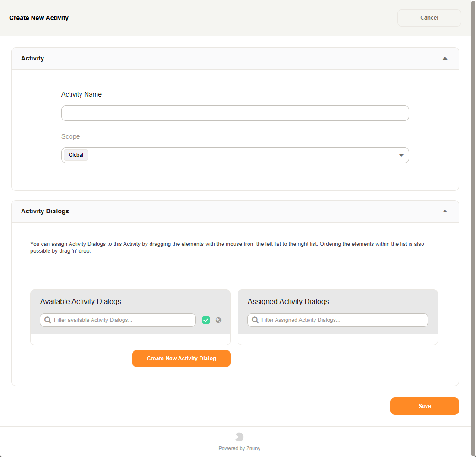Click the Activity section header
Viewport: 476px width, 457px height.
tap(32, 58)
